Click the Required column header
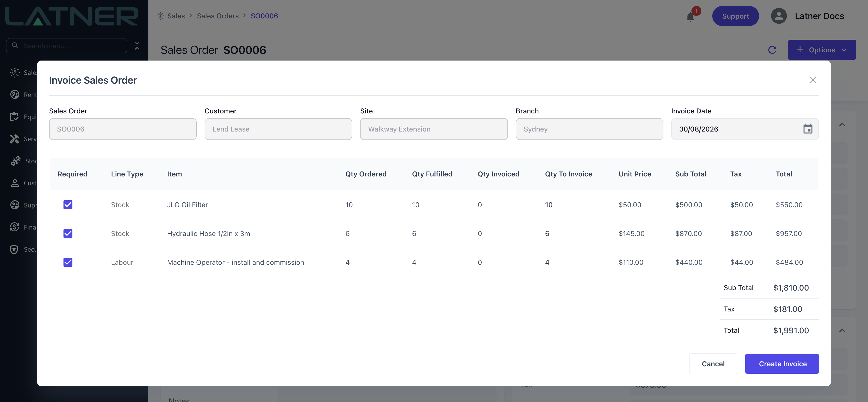 pyautogui.click(x=72, y=174)
